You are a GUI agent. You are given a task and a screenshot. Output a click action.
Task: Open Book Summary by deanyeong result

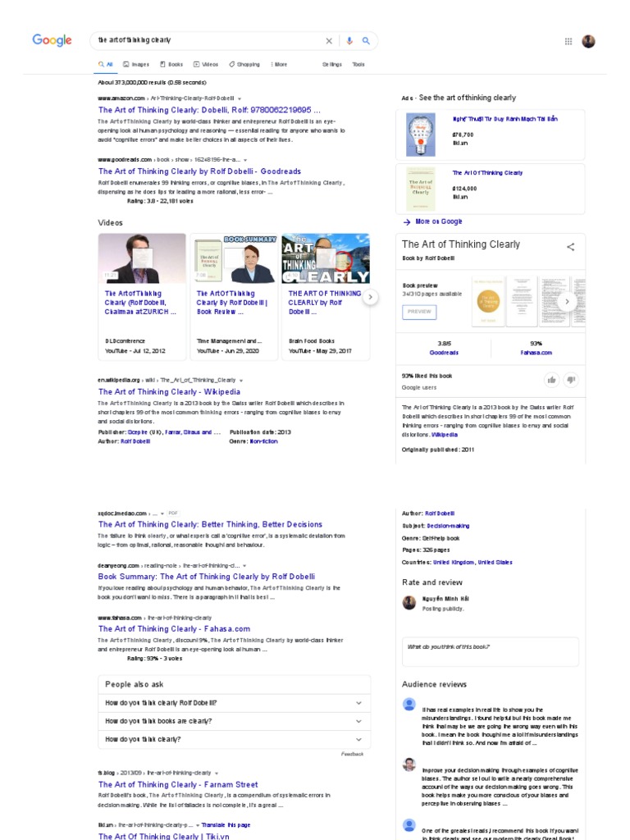[206, 577]
